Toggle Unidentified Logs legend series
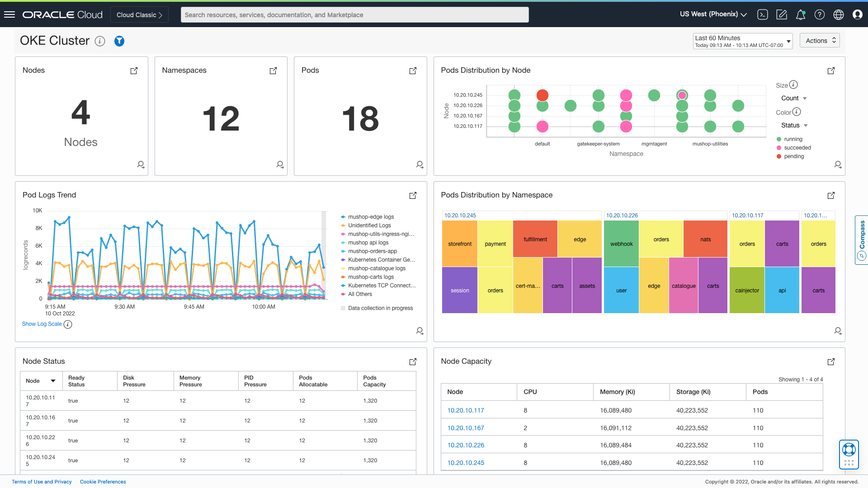868x488 pixels. click(369, 225)
